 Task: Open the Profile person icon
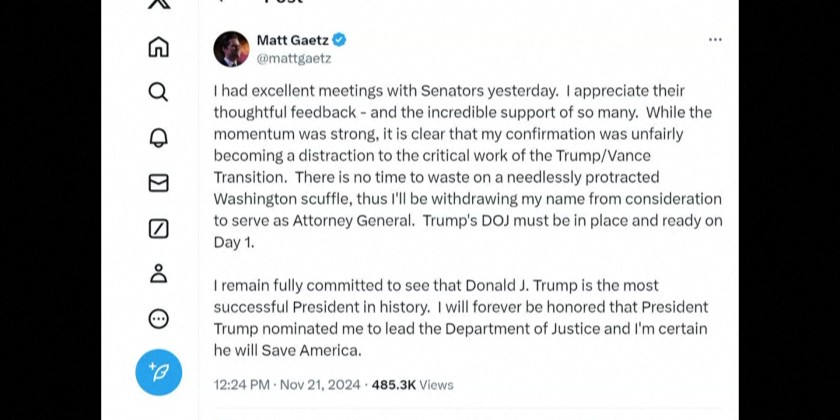pos(158,274)
